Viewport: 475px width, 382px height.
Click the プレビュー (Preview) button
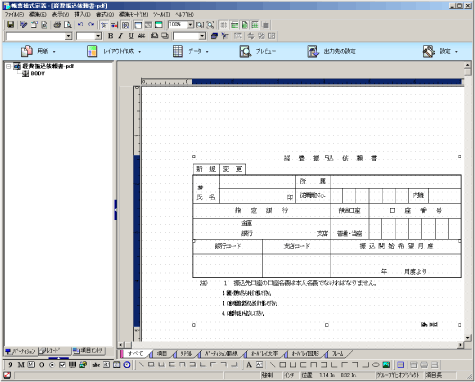258,51
